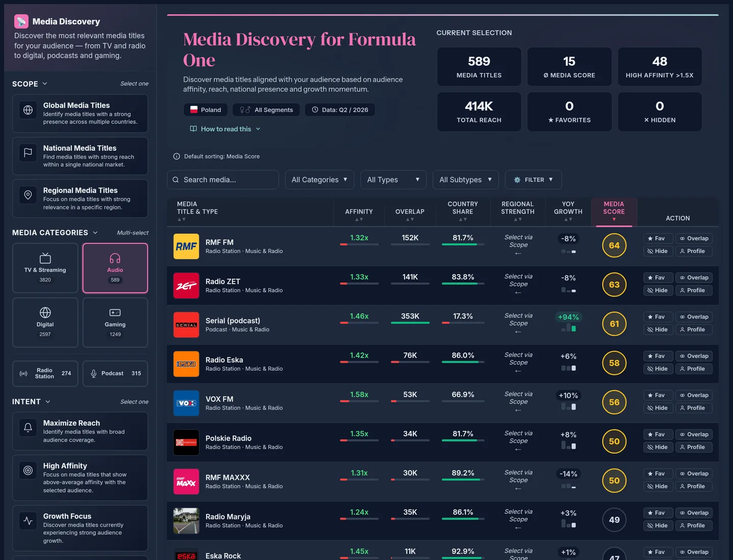Hide the Radio Eska title
Image resolution: width=733 pixels, height=560 pixels.
pos(658,369)
